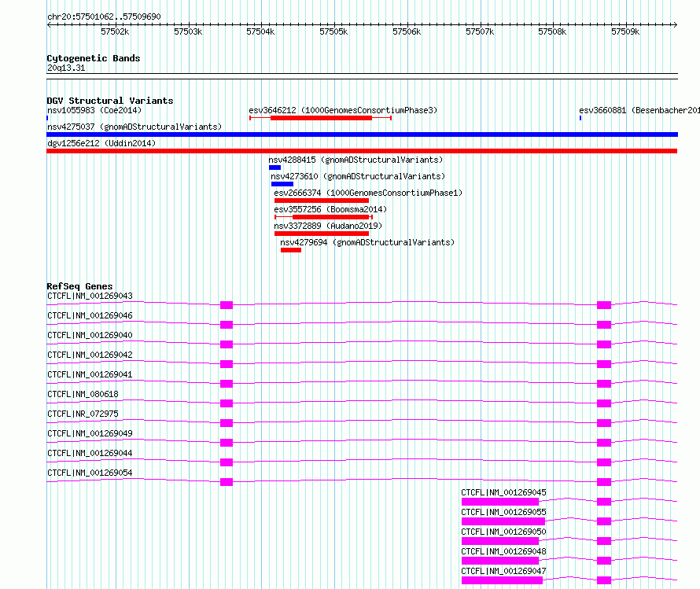
Task: Open transcript CTCFL|NR_072975
Action: 83,414
